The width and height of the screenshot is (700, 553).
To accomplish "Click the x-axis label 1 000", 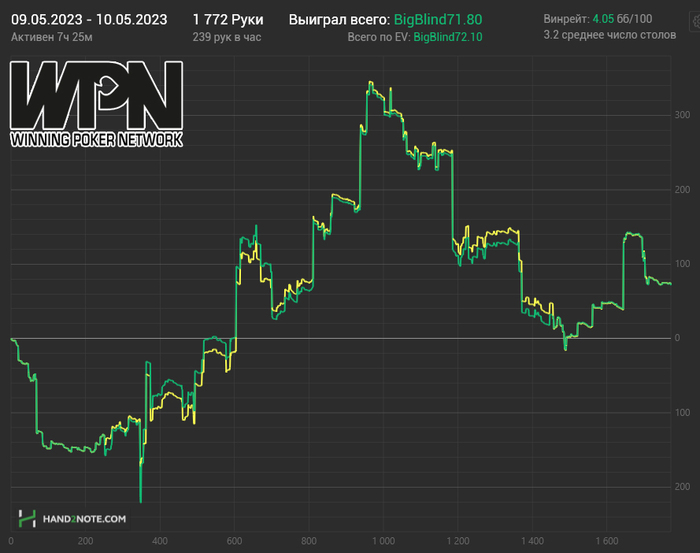I will [383, 541].
